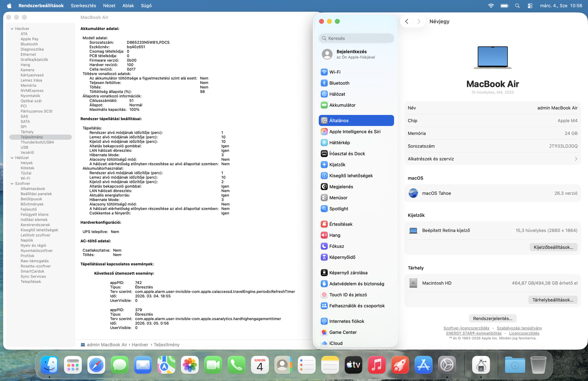
Task: Expand Alkatrészek és szerviz row
Action: coord(493,159)
